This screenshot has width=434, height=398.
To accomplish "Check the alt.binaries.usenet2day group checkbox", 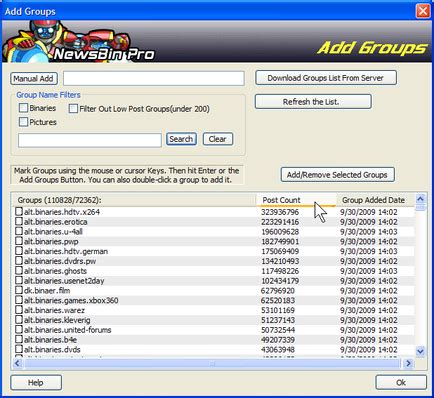I will [x=19, y=281].
